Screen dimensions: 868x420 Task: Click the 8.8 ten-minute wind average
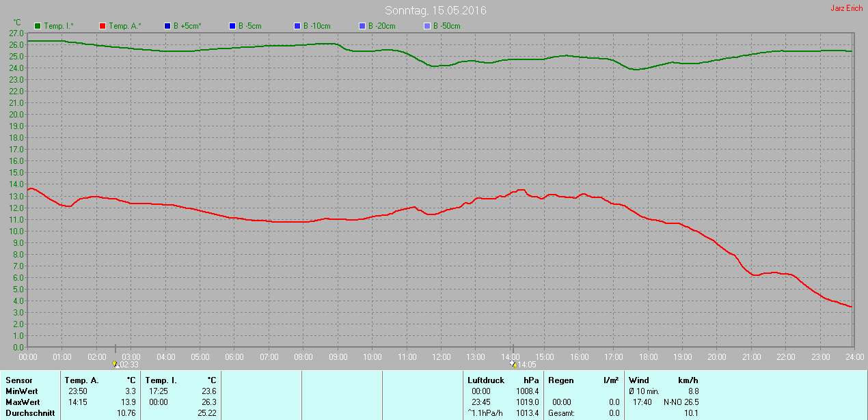click(x=693, y=391)
